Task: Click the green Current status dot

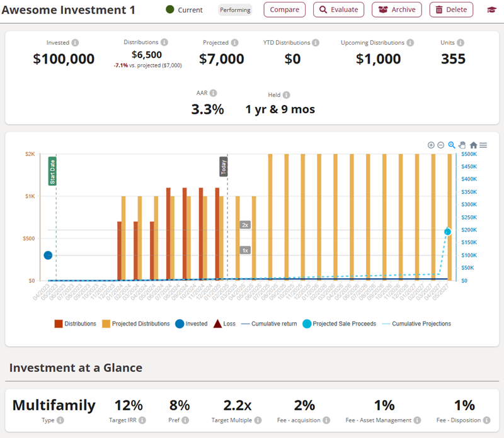Action: (169, 9)
